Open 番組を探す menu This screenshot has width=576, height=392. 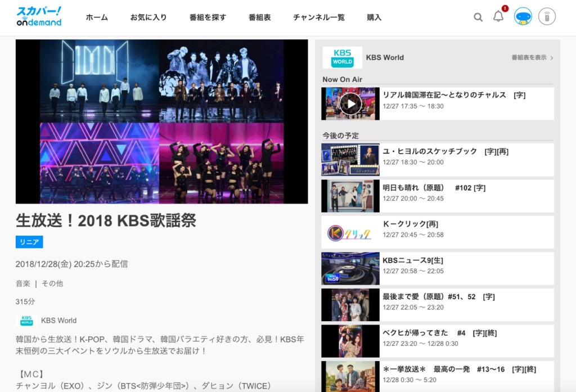208,17
